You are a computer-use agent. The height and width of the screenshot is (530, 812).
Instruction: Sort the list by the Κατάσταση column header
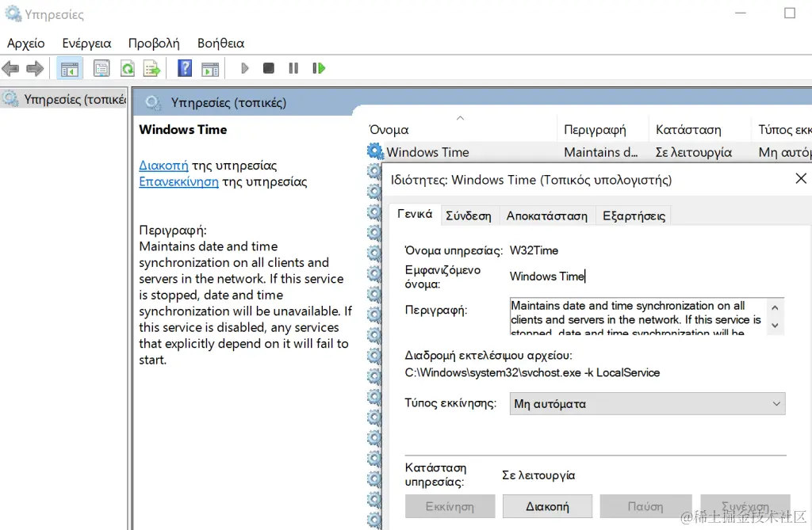tap(699, 129)
